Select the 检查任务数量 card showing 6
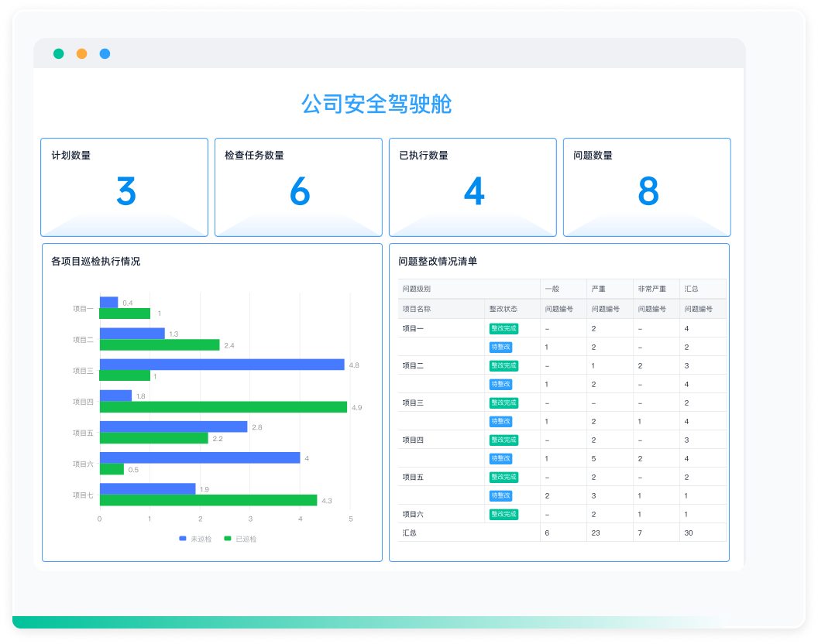 pos(298,187)
